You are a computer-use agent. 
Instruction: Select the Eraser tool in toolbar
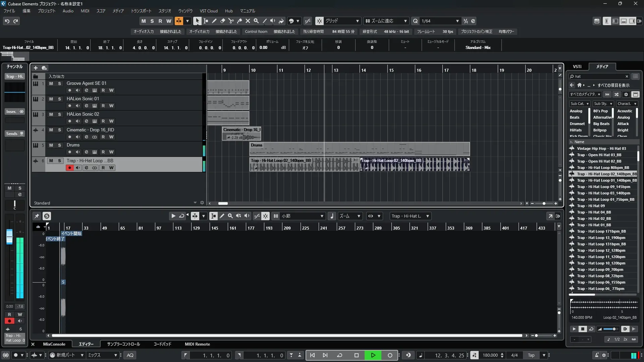[223, 21]
